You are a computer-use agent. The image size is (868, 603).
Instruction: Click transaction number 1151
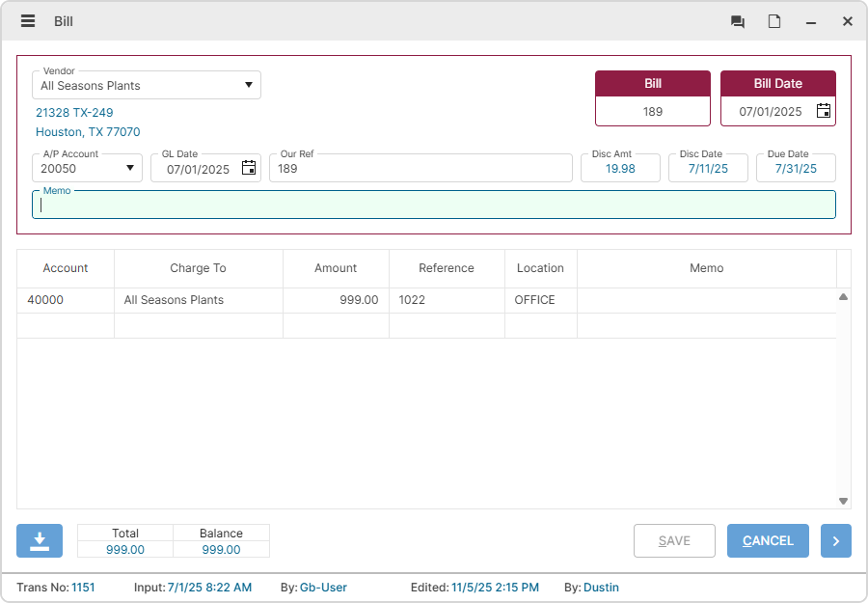83,588
